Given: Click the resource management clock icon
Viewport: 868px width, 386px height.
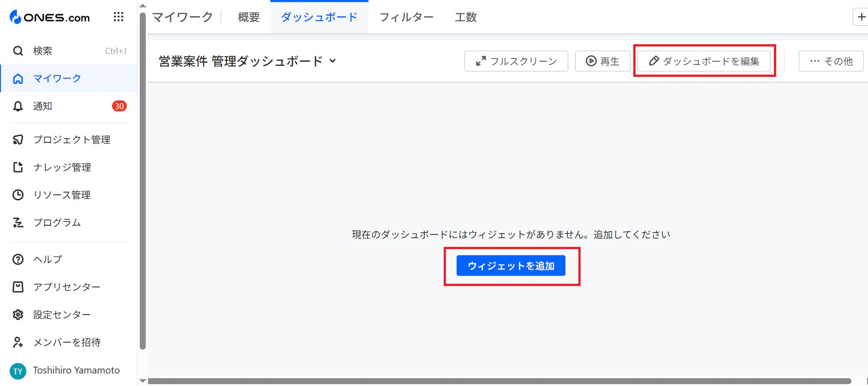Looking at the screenshot, I should 18,195.
